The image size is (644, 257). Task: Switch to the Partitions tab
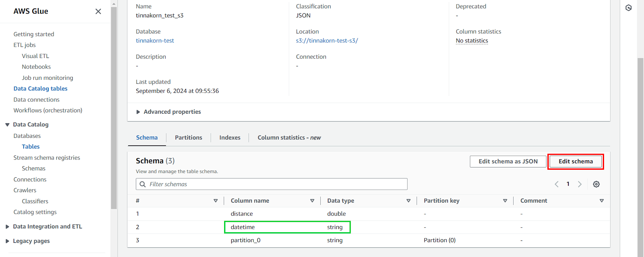point(189,138)
